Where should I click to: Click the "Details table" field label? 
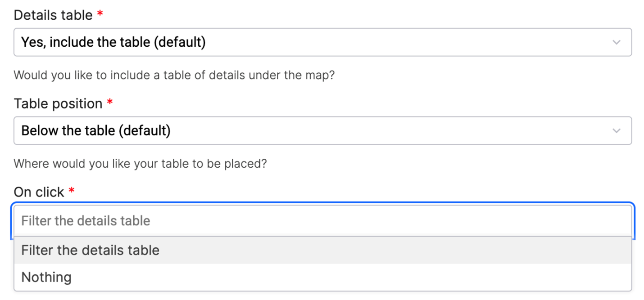click(53, 15)
